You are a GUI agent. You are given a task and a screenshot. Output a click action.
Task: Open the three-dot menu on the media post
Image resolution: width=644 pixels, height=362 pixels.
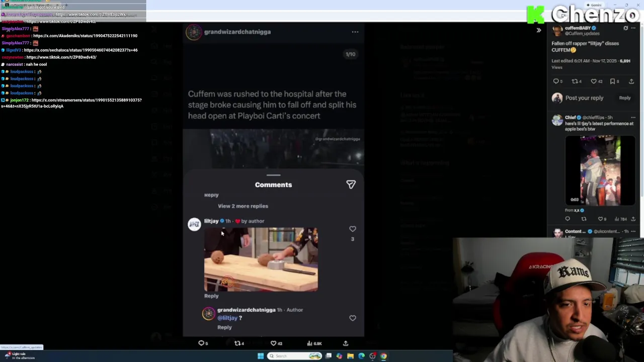[355, 32]
